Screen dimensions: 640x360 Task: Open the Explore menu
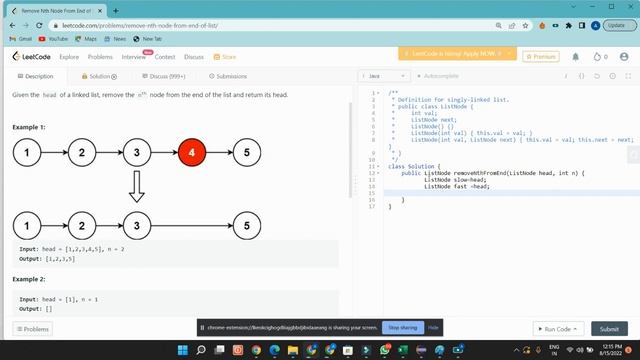(69, 57)
